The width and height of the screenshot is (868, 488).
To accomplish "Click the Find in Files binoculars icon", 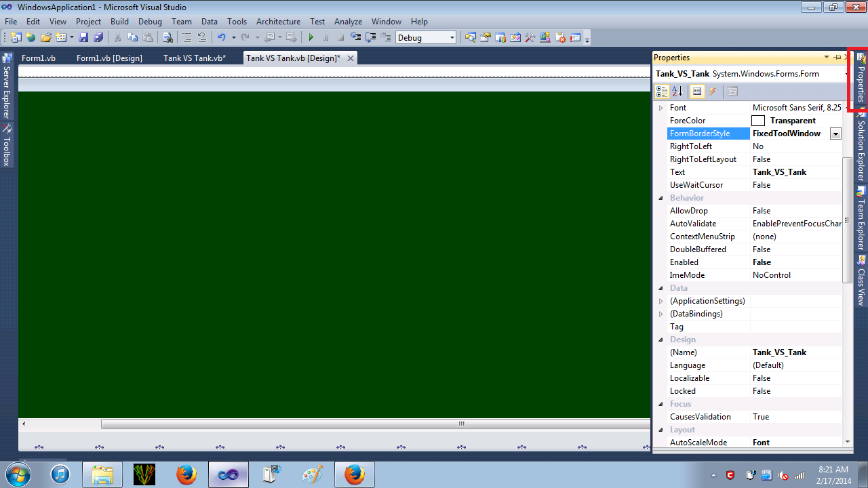I will [167, 38].
